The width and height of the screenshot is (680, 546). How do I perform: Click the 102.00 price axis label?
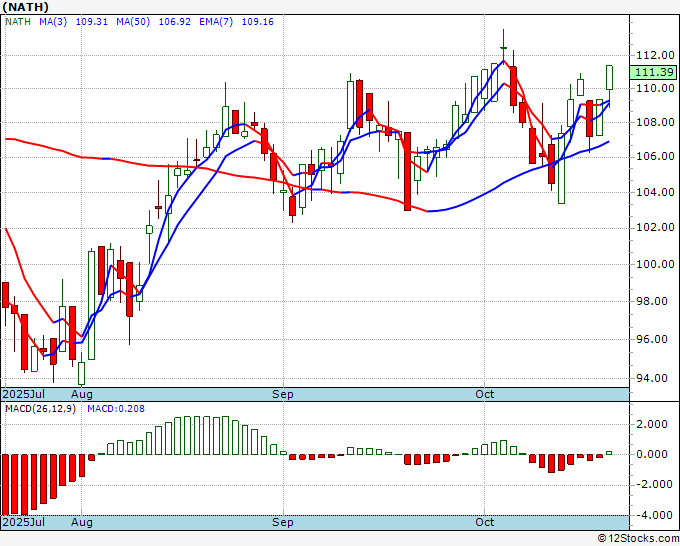[655, 227]
